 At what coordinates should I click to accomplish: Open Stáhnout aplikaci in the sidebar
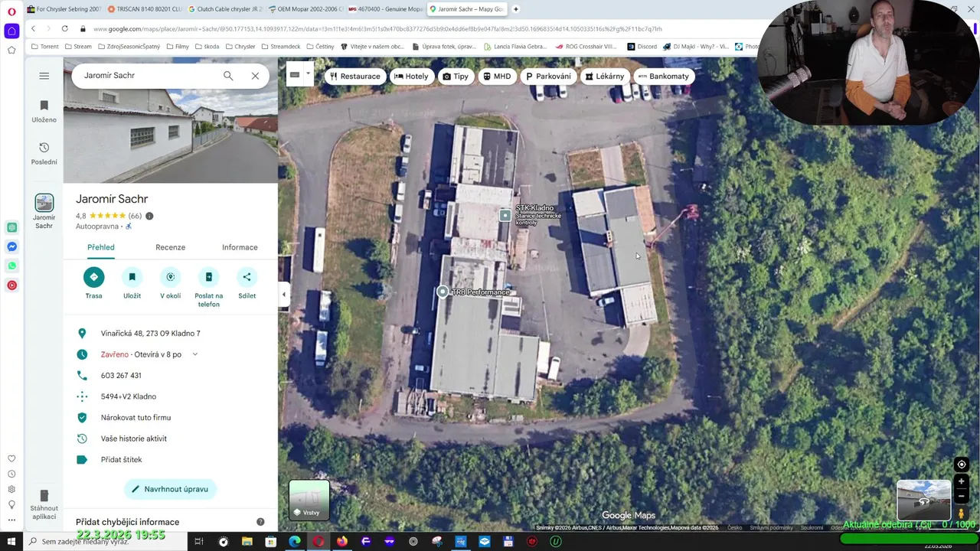44,505
